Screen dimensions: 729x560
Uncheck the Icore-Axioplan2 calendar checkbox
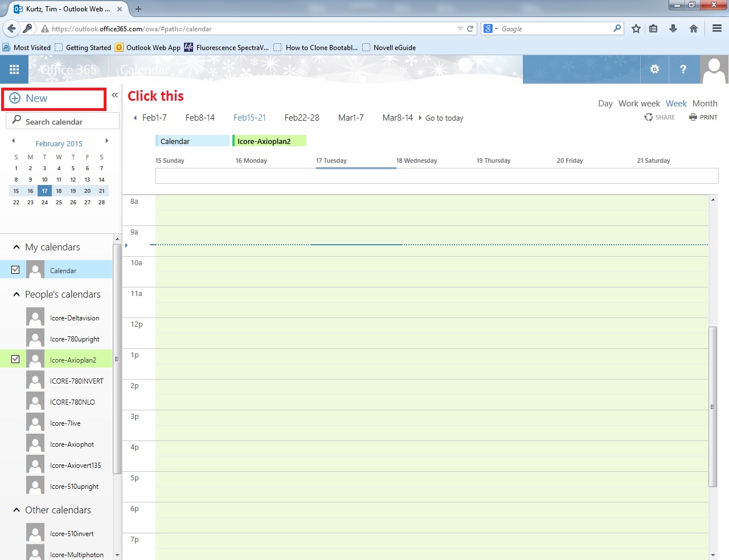pyautogui.click(x=15, y=359)
